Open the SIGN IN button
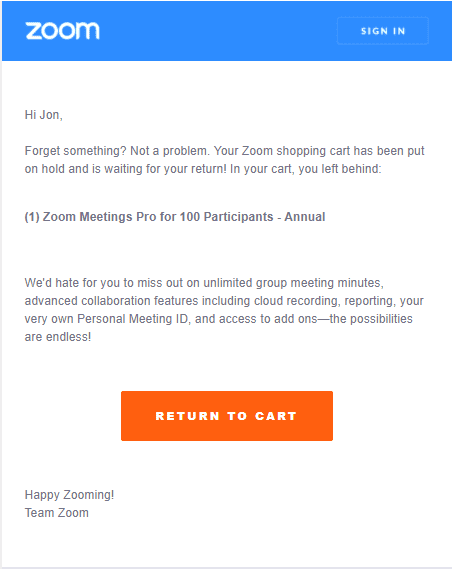The height and width of the screenshot is (569, 452). (x=383, y=31)
